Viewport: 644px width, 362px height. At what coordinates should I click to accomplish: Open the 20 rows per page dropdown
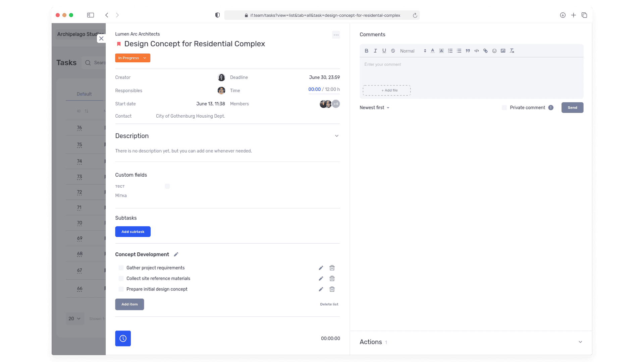pyautogui.click(x=75, y=319)
